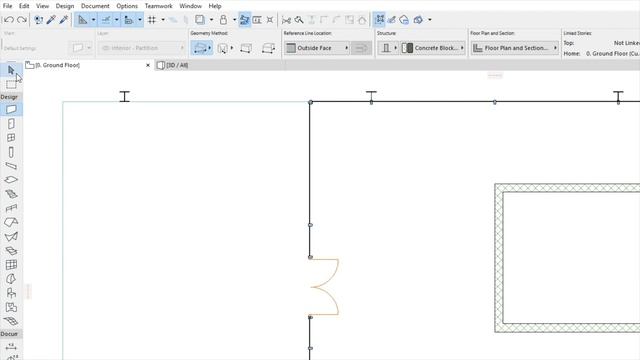Select the Railing tool
The height and width of the screenshot is (360, 640).
click(11, 208)
